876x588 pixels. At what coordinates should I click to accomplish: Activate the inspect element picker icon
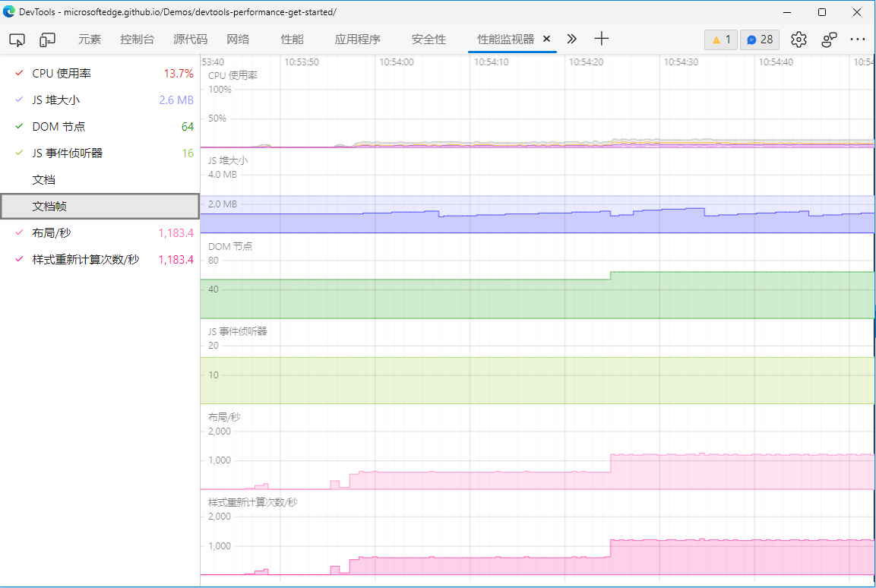pyautogui.click(x=17, y=40)
